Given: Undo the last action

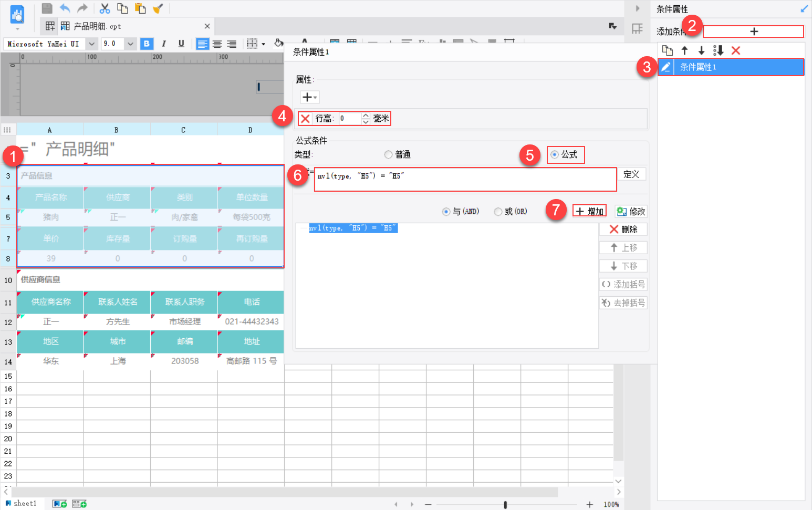Looking at the screenshot, I should (65, 8).
